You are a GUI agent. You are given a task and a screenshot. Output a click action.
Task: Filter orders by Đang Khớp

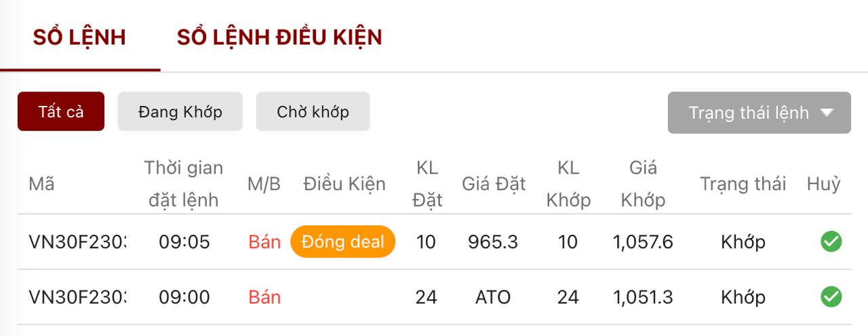click(x=180, y=111)
